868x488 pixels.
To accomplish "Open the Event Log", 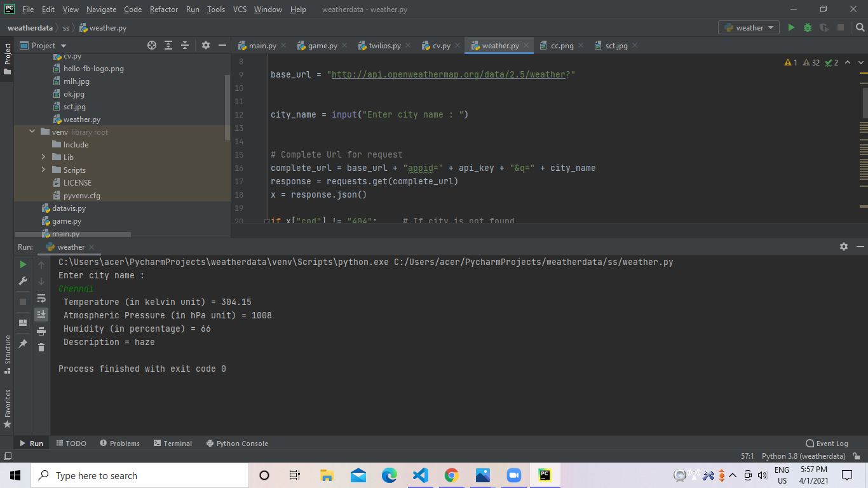I will pos(827,444).
